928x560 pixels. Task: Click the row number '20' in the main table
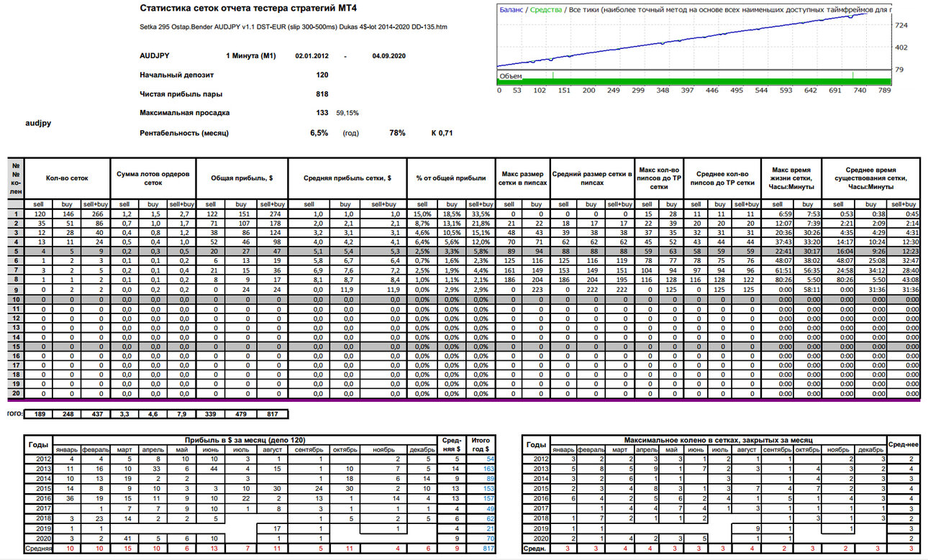(x=14, y=394)
